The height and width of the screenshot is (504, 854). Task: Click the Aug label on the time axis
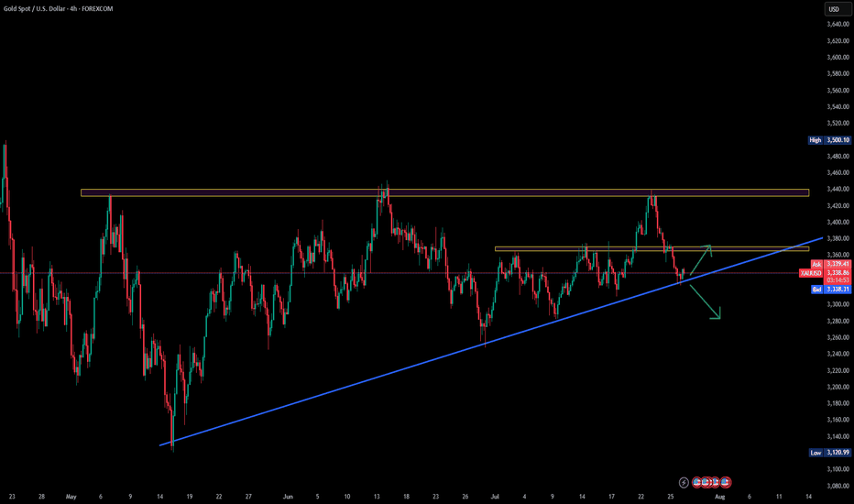(719, 497)
